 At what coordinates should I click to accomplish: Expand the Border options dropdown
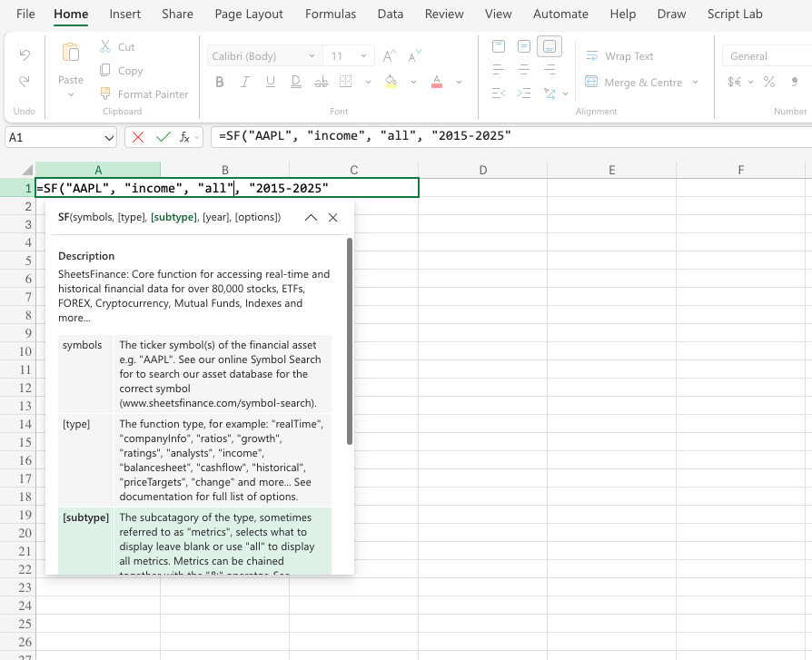(x=367, y=81)
